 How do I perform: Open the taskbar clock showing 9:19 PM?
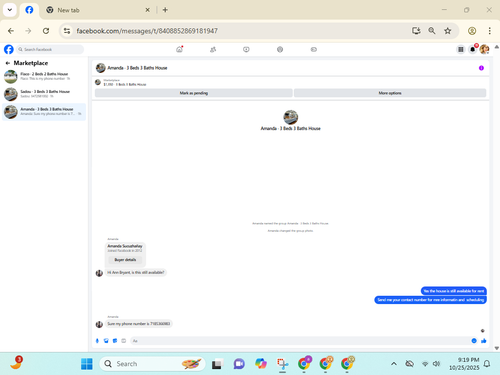(464, 364)
